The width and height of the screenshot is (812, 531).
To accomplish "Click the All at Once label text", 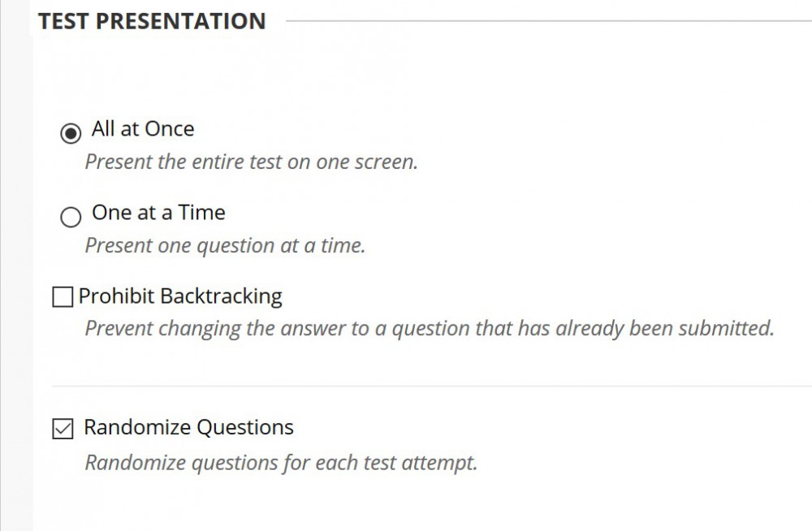I will pos(143,128).
